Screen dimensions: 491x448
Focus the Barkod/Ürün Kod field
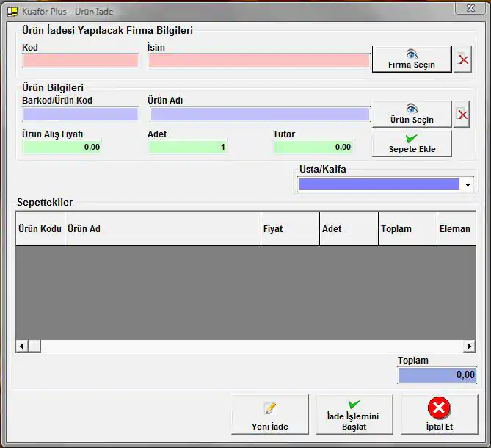coord(80,114)
